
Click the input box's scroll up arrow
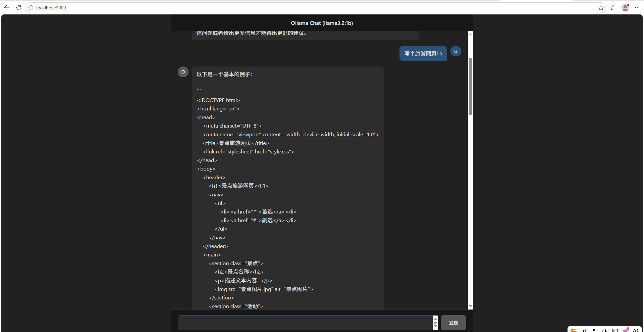click(435, 318)
